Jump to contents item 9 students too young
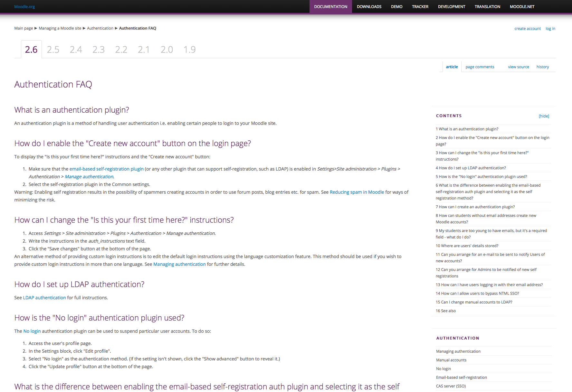This screenshot has height=392, width=572. pos(491,234)
